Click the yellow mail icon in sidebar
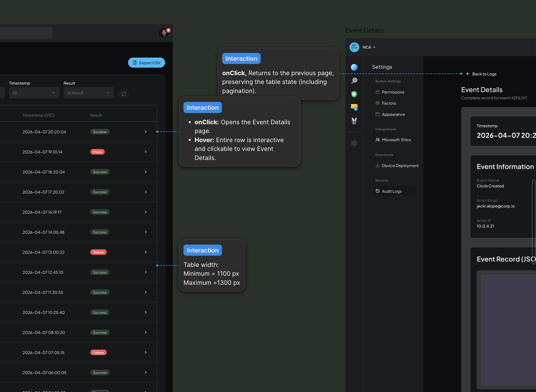Image resolution: width=536 pixels, height=392 pixels. pos(354,107)
